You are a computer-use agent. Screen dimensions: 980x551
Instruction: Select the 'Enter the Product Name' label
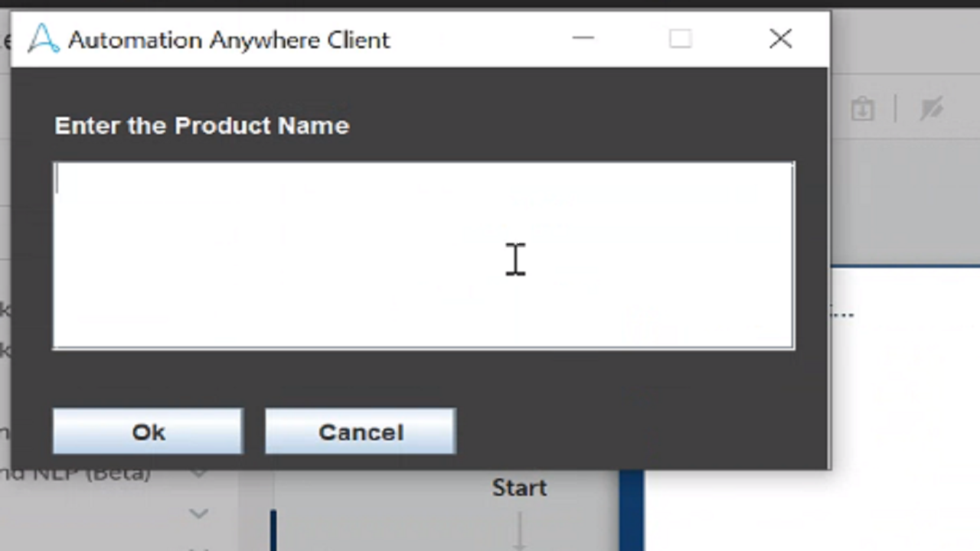202,126
